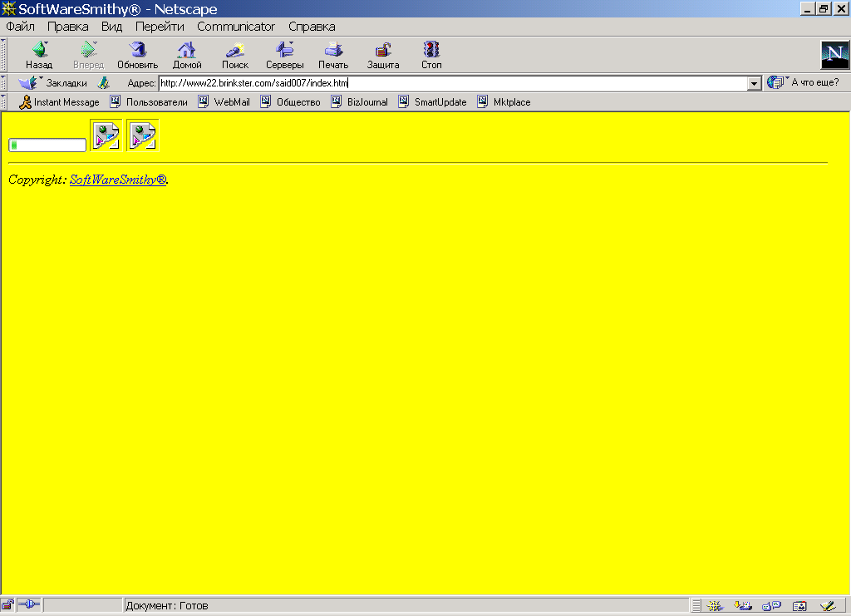The height and width of the screenshot is (616, 851).
Task: Open Instant Message from the personal toolbar
Action: [x=59, y=102]
